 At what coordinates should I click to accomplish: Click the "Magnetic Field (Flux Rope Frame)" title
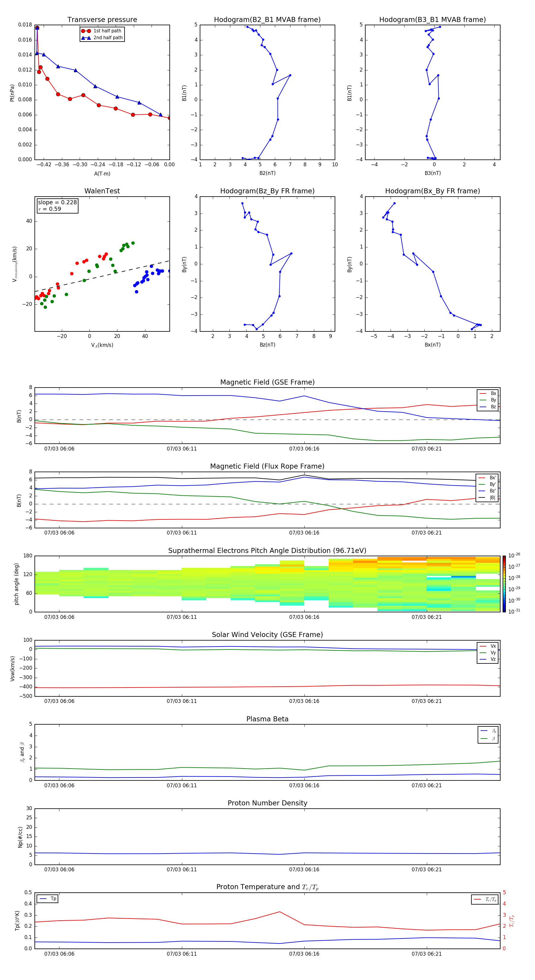coord(267,467)
